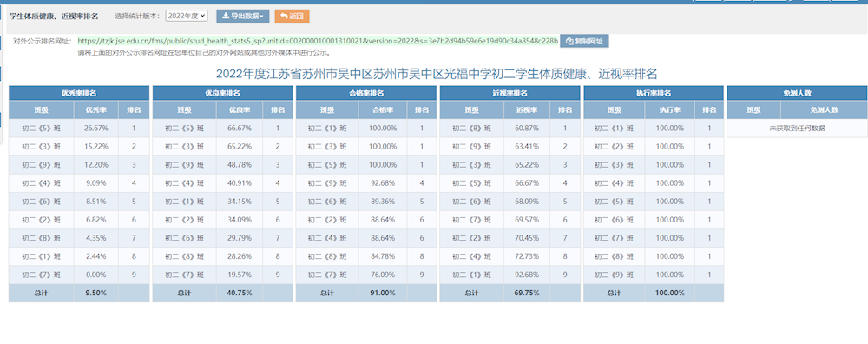Click 排名 column header in 近视率排名 table
This screenshot has height=344, width=868.
tap(565, 110)
